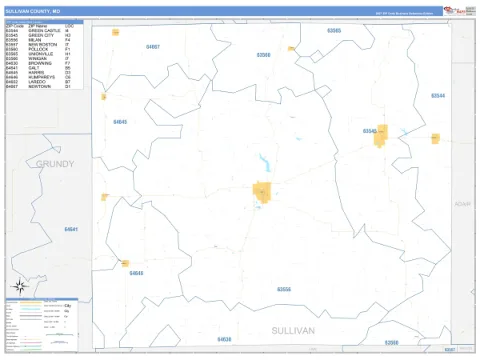
Task: Click the central orange Milan city area
Action: point(262,192)
